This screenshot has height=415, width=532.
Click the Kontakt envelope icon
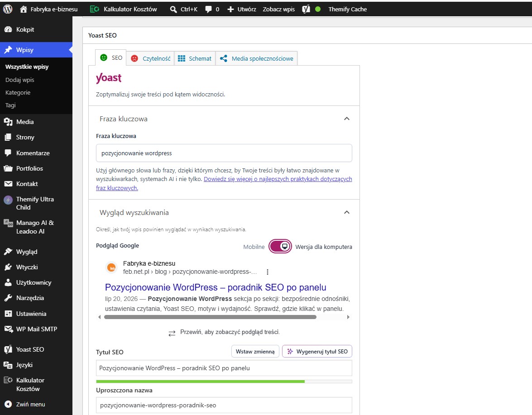tap(8, 184)
